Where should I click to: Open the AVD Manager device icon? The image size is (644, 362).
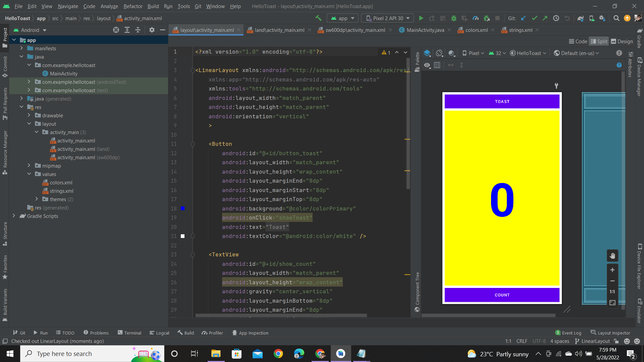click(x=592, y=18)
